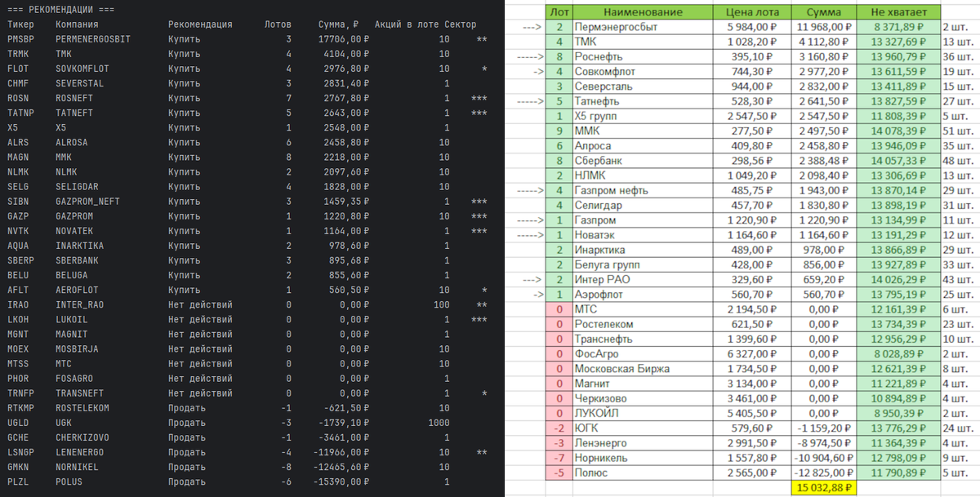Screen dimensions: 980x497
Task: Click the cell showing -8 974,50 ₽
Action: (824, 443)
